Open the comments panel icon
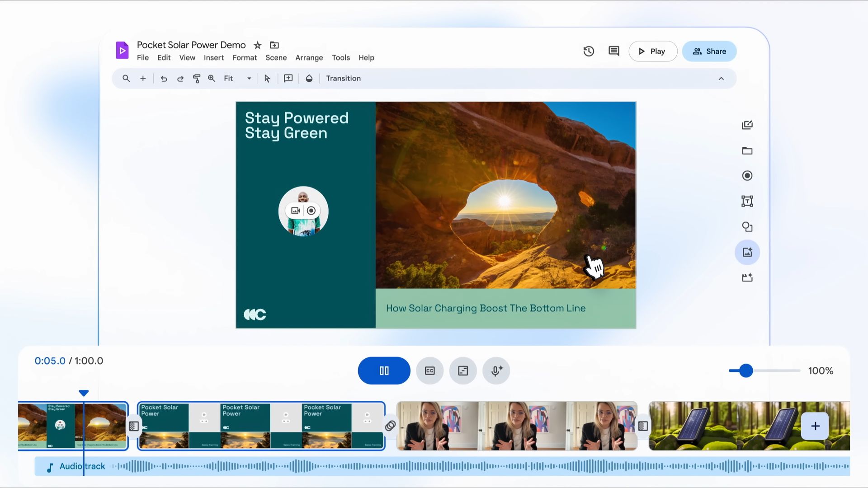 (613, 51)
